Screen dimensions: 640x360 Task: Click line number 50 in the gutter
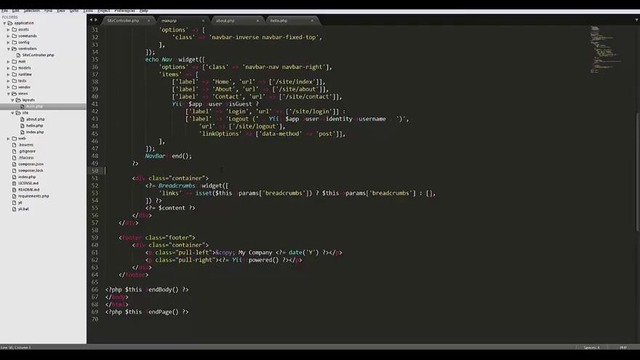[x=95, y=171]
